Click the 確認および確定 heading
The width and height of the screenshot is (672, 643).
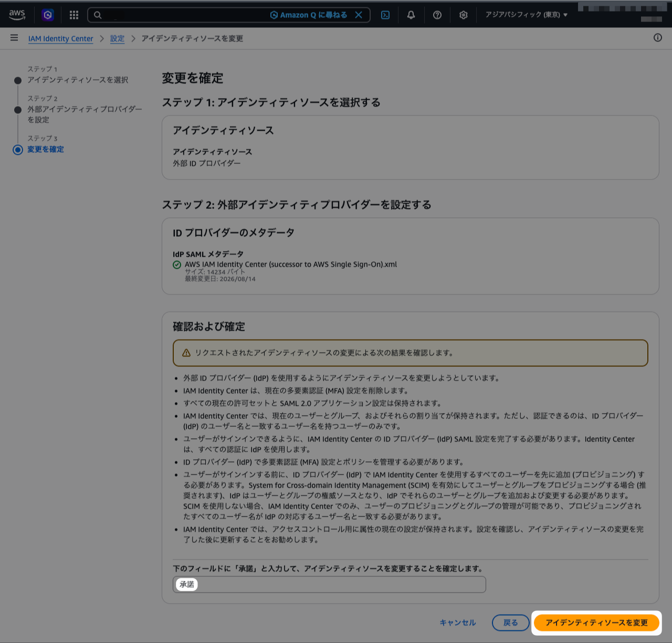coord(209,326)
